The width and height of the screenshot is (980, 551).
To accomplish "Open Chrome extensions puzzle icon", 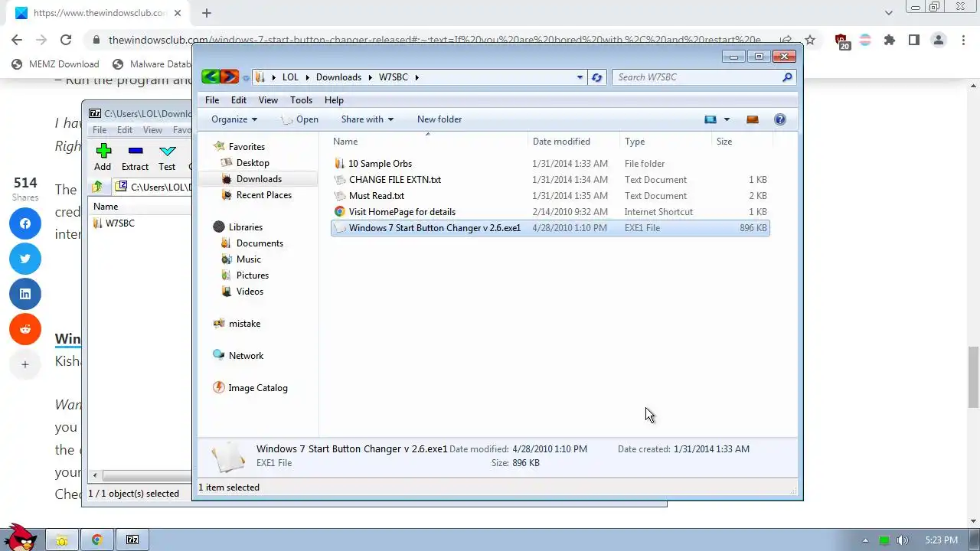I will point(889,40).
